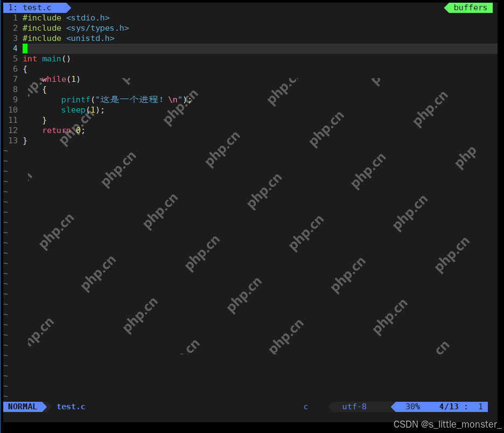
Task: Click the 30% position indicator
Action: pos(412,407)
